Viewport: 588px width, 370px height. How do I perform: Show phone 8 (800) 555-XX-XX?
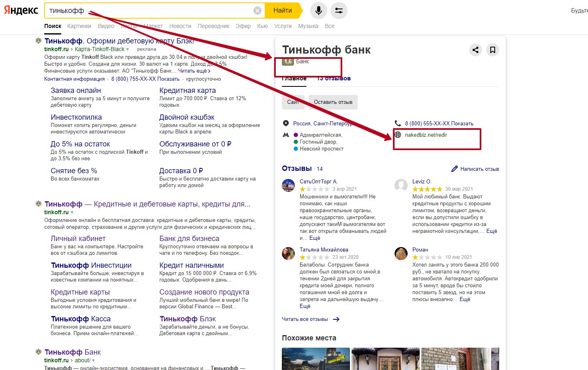439,123
